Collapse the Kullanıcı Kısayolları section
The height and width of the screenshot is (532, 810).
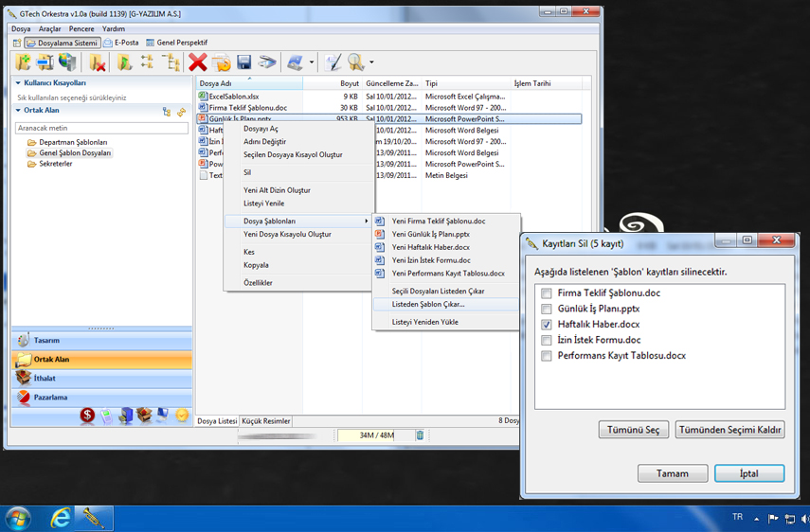coord(18,83)
